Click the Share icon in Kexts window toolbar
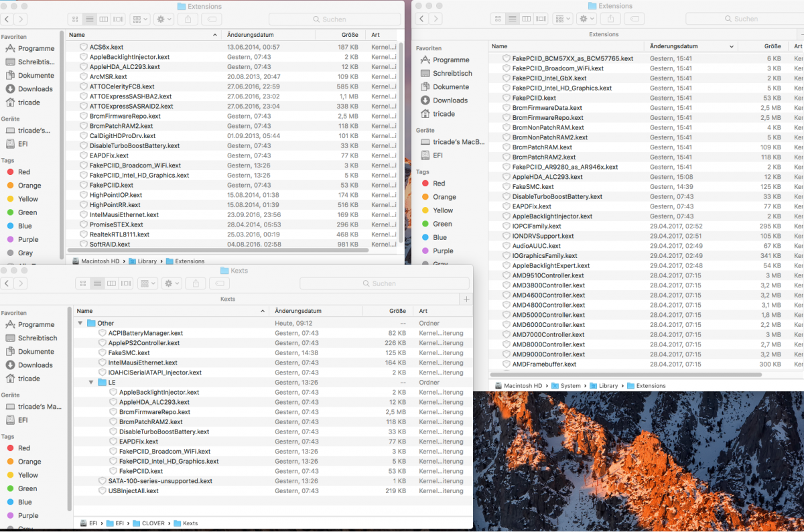 click(x=195, y=283)
